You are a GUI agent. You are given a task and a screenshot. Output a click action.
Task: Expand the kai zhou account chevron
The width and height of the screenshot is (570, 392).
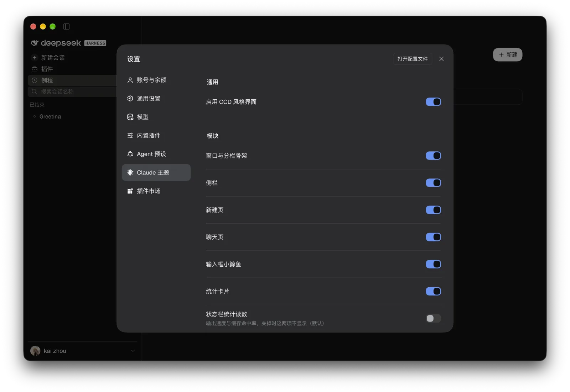click(133, 351)
